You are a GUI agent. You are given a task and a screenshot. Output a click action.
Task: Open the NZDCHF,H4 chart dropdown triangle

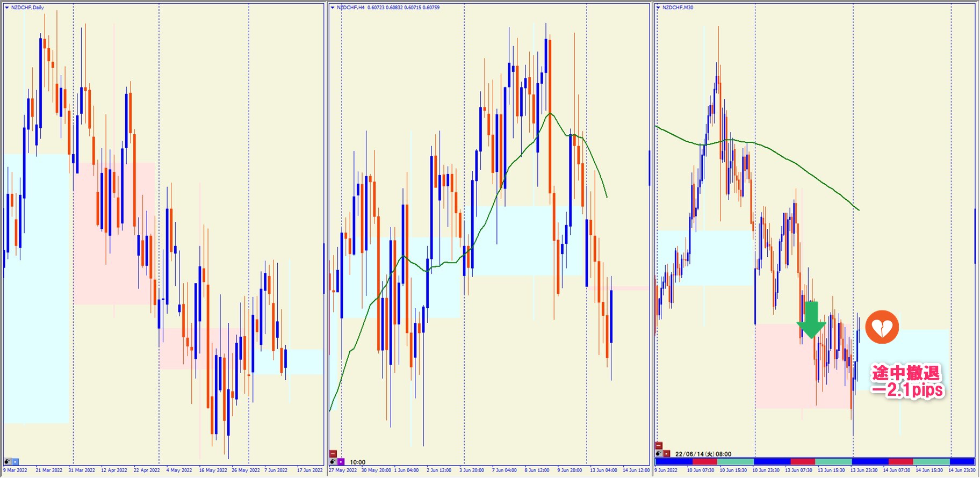[333, 8]
